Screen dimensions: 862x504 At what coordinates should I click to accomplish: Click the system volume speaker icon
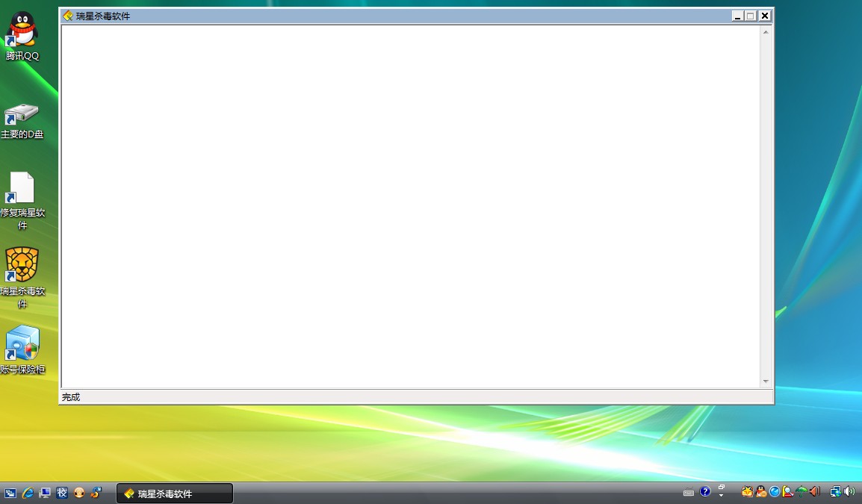coord(850,491)
